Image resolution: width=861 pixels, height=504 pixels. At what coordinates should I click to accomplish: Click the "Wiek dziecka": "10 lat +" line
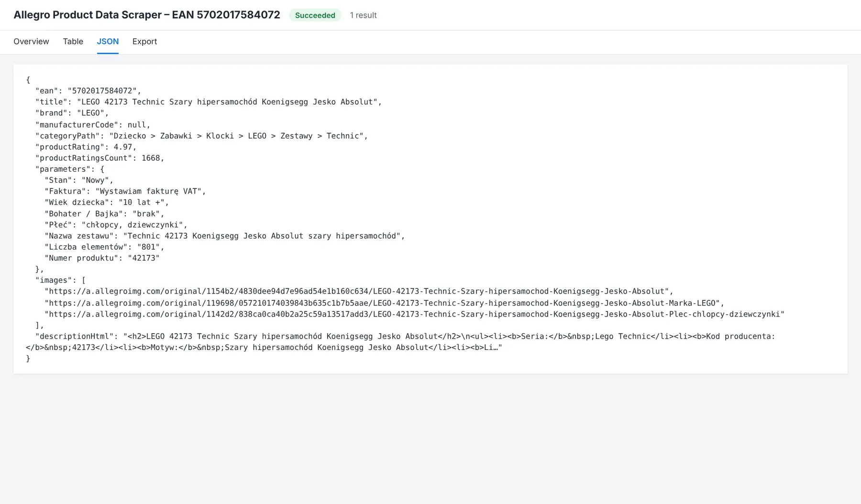click(107, 202)
